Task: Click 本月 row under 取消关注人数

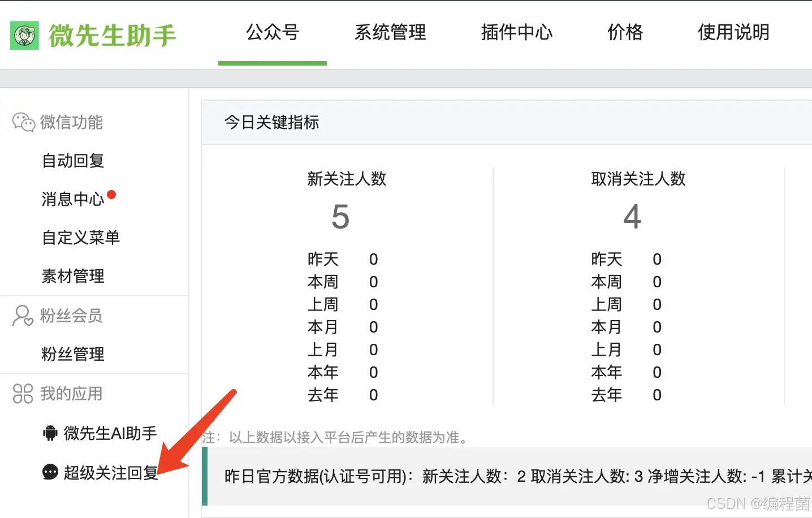Action: click(x=627, y=327)
